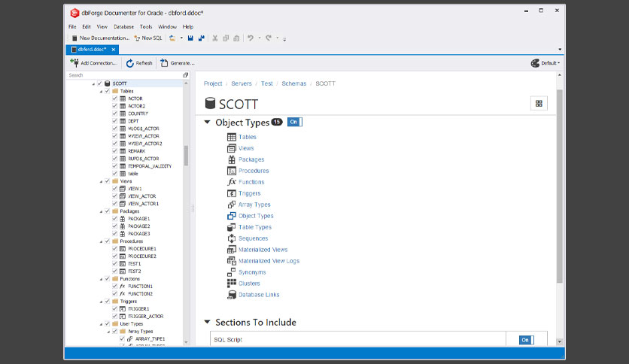
Task: Click the Save icon in the toolbar
Action: (x=190, y=38)
